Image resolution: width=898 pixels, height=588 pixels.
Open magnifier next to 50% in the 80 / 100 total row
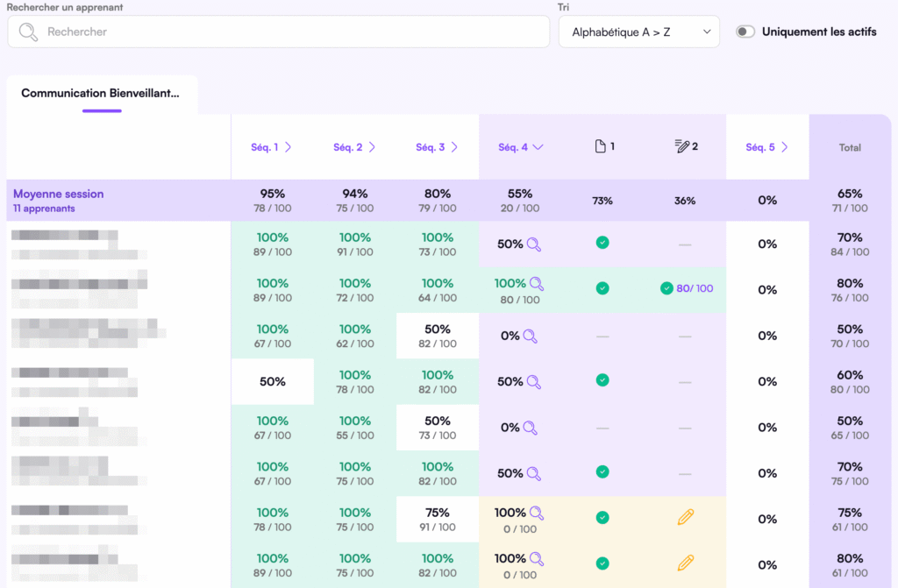(x=534, y=382)
